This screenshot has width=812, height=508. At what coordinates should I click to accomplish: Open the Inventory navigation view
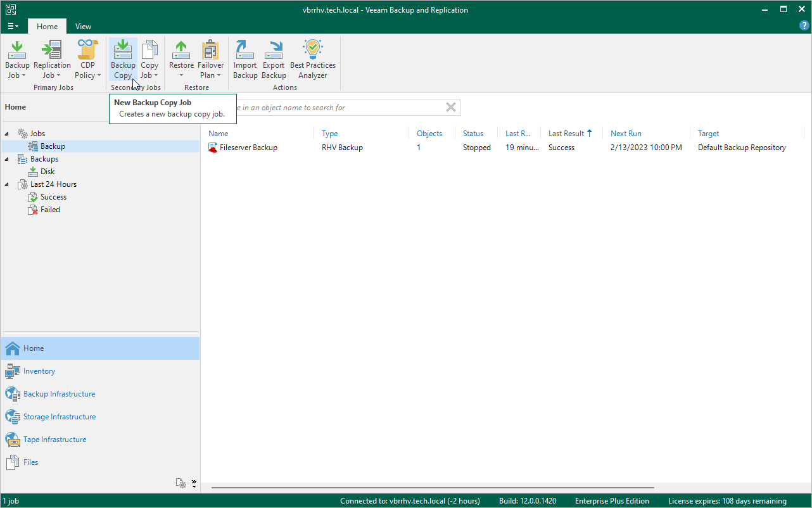click(100, 371)
